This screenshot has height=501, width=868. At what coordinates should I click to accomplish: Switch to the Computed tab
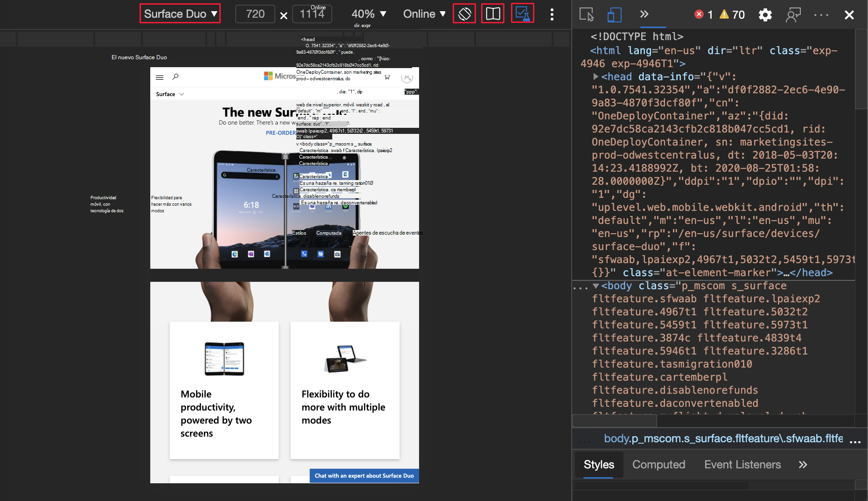tap(658, 464)
